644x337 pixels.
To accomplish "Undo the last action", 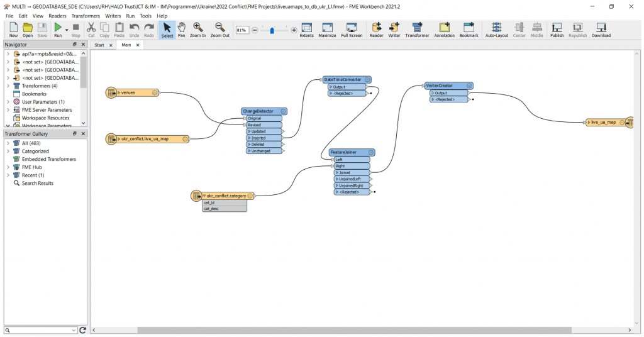I will [x=135, y=30].
